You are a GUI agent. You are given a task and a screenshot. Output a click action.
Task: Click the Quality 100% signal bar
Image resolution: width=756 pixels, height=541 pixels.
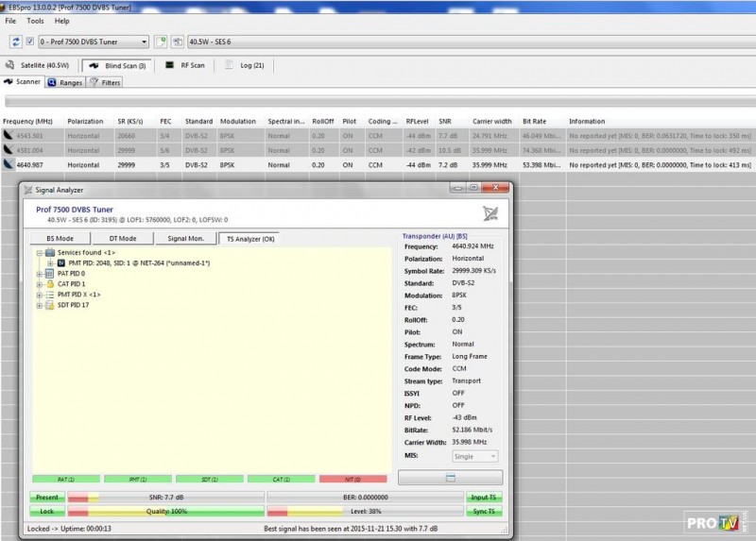tap(165, 511)
